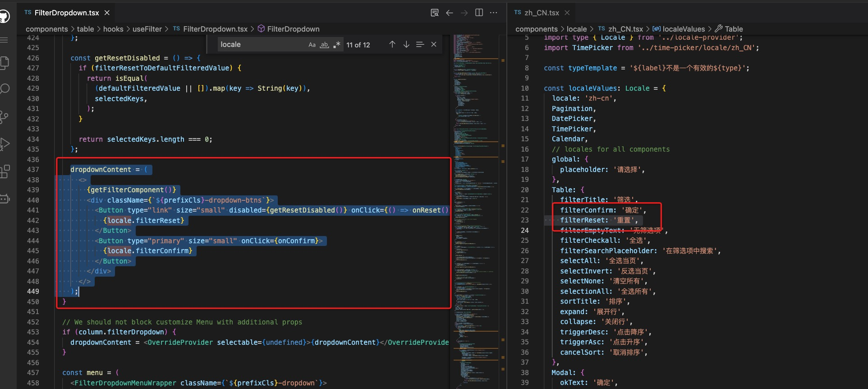This screenshot has width=868, height=389.
Task: Click 'dropdownContent' on line 437
Action: point(101,170)
